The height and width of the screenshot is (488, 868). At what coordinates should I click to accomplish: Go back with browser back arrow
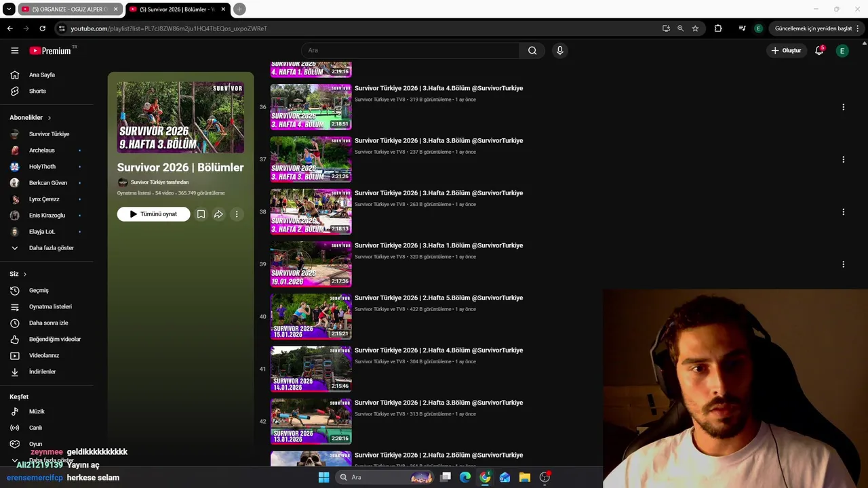click(x=9, y=28)
